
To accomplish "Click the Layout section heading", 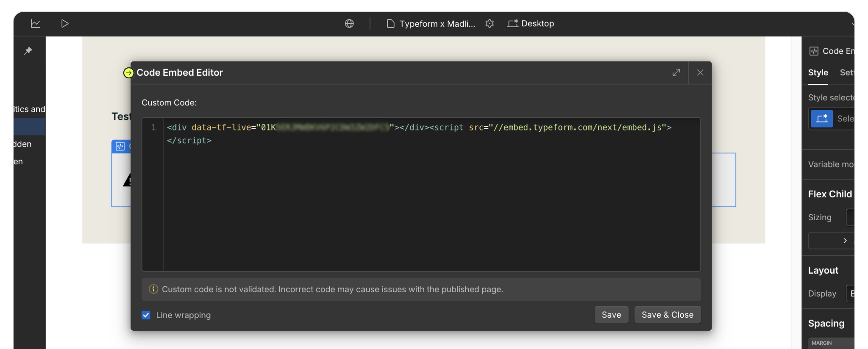I will [x=823, y=270].
